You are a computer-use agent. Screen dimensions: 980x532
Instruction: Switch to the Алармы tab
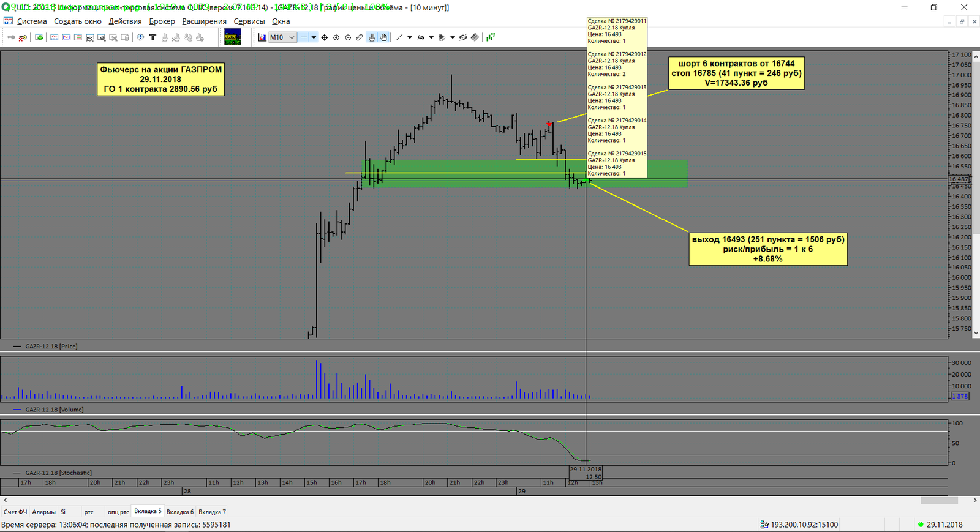(43, 512)
